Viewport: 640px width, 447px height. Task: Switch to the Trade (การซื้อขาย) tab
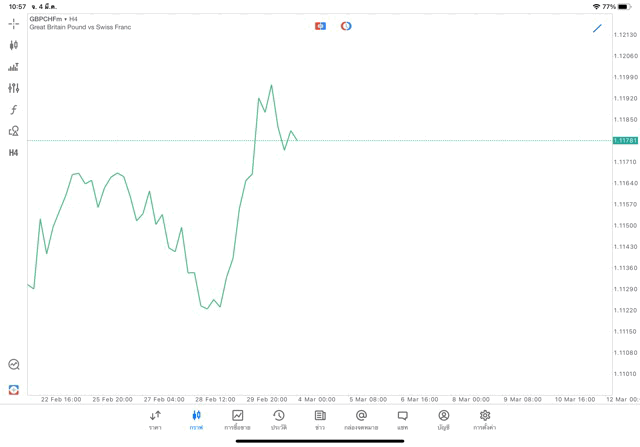[237, 420]
